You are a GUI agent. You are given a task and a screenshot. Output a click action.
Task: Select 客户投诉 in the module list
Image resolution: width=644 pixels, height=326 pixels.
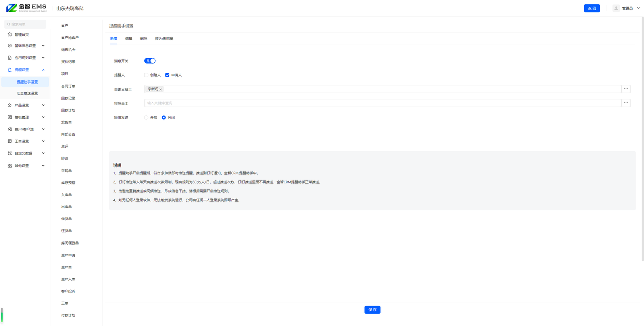click(68, 291)
